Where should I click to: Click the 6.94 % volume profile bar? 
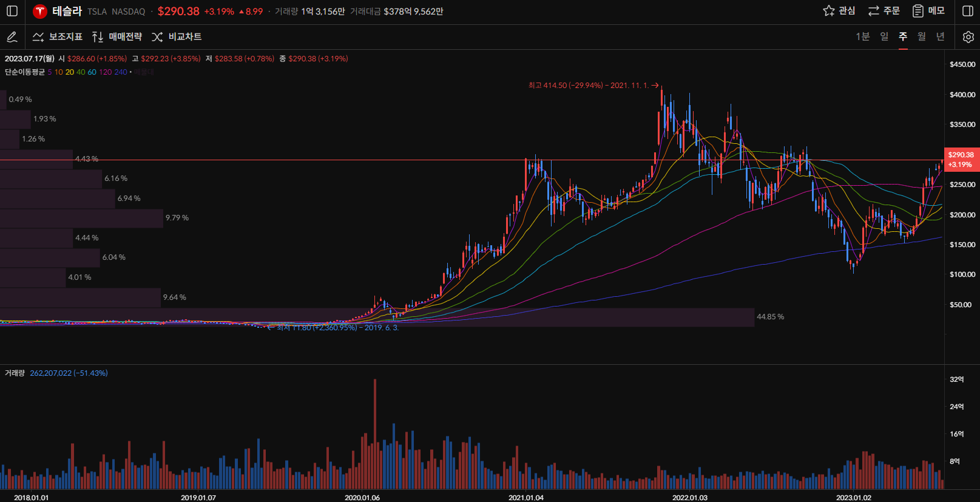click(x=58, y=198)
